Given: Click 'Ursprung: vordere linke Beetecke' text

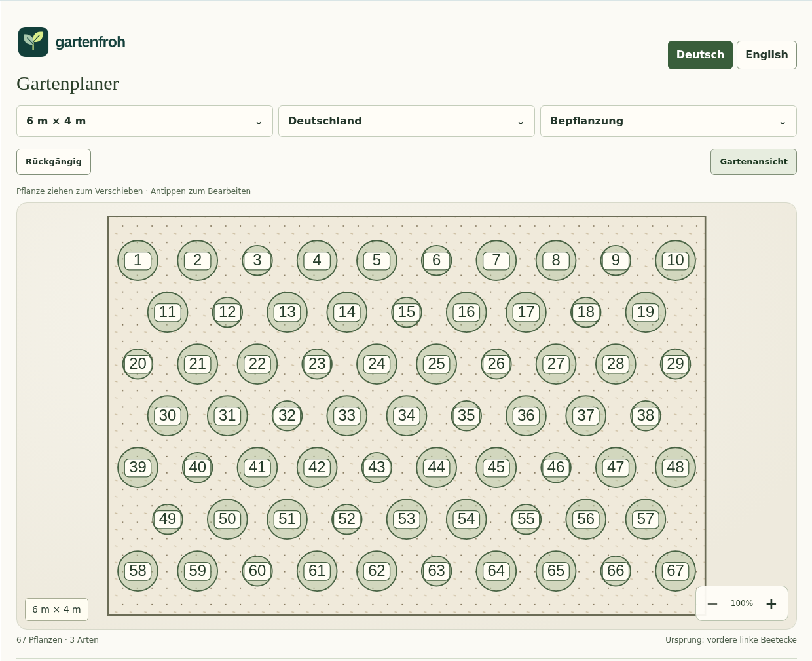Looking at the screenshot, I should [731, 640].
